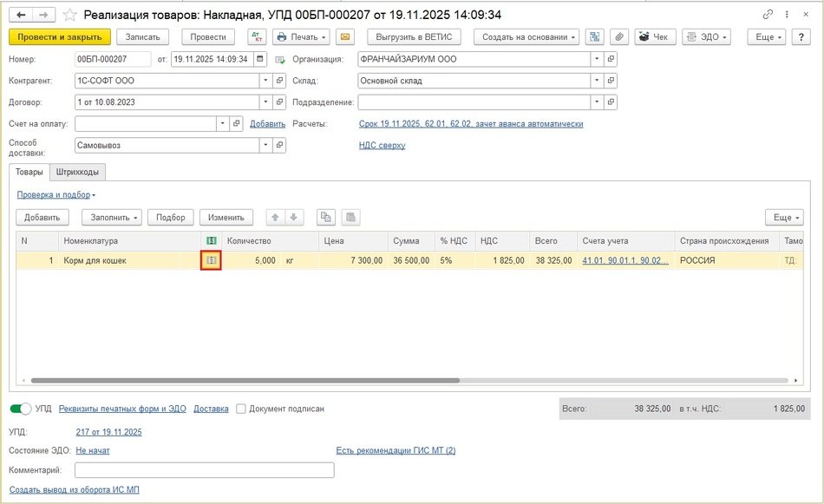824x504 pixels.
Task: Open attached files with paperclip icon
Action: coord(619,37)
